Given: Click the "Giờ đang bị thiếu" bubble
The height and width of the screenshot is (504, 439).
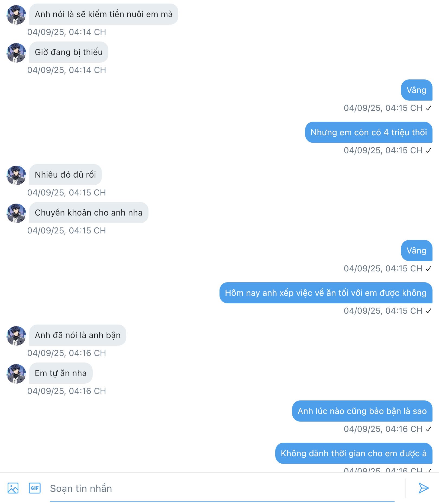Looking at the screenshot, I should (69, 52).
